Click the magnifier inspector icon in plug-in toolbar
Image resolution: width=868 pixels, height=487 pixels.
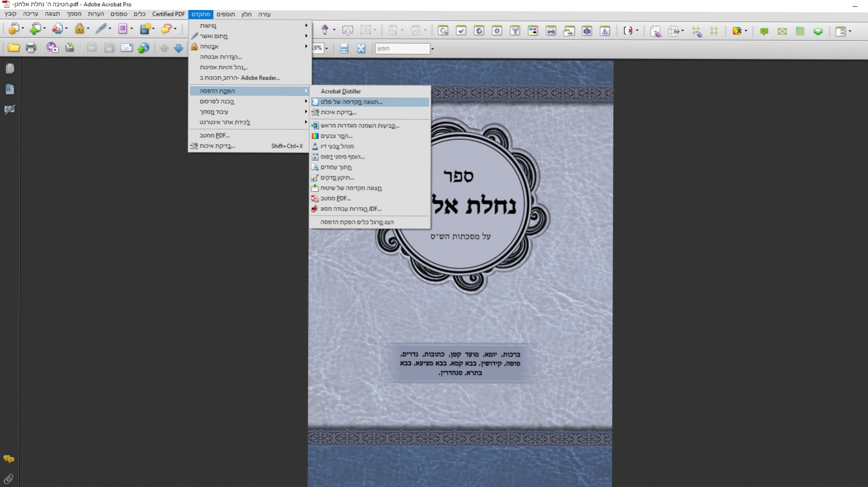point(443,31)
